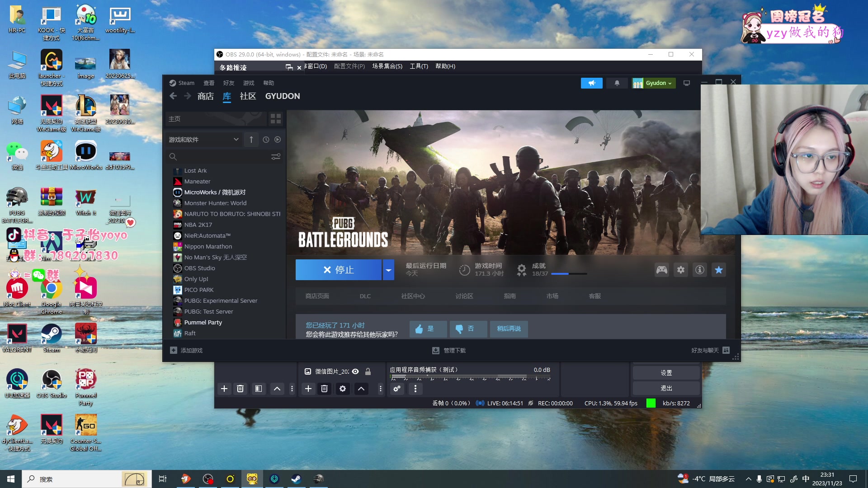Switch library to collections grid view

pyautogui.click(x=275, y=119)
